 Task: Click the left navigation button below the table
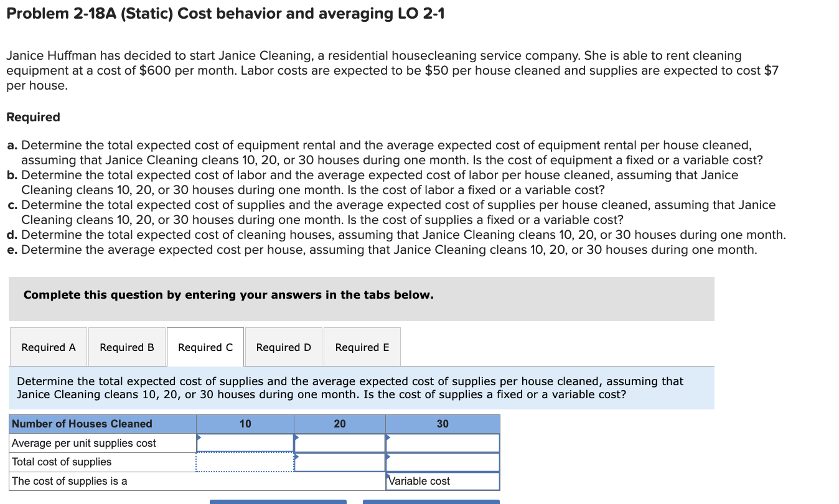(x=278, y=502)
